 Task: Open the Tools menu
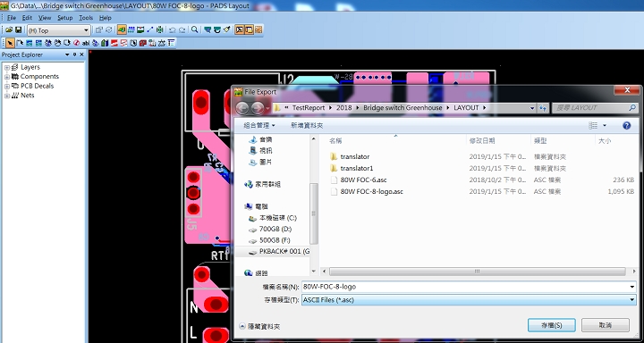tap(86, 18)
